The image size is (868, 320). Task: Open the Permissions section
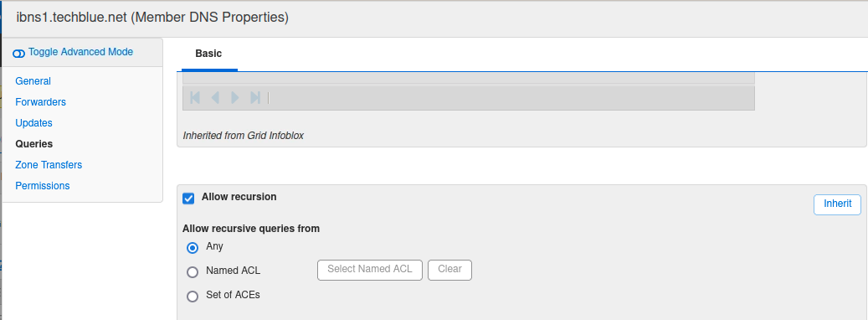(x=43, y=186)
